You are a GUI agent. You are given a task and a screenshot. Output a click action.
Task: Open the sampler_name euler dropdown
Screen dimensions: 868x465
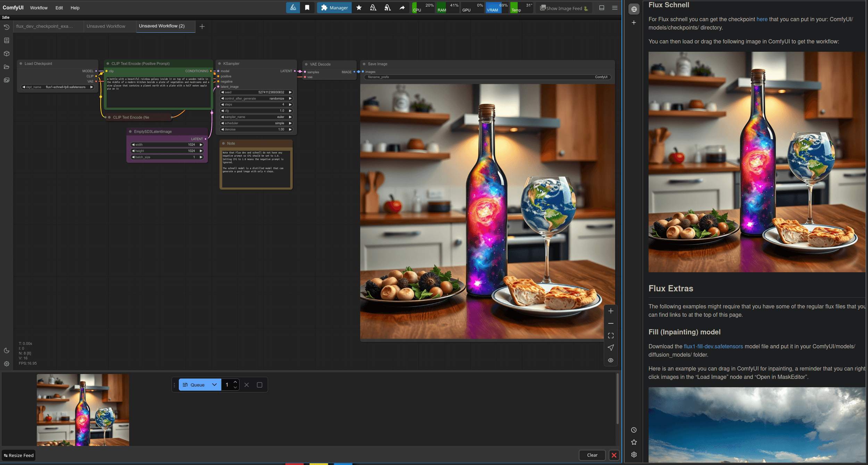[x=256, y=117]
